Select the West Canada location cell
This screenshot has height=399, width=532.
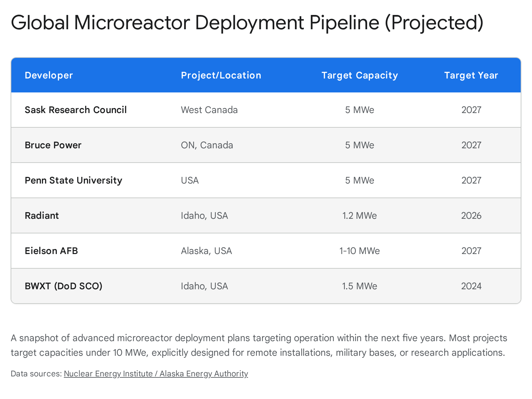[209, 110]
